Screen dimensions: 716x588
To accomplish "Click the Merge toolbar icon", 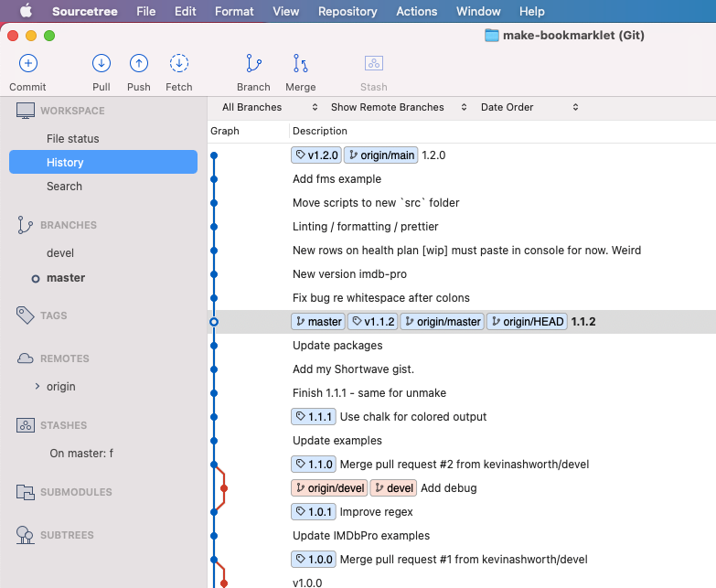I will [301, 63].
